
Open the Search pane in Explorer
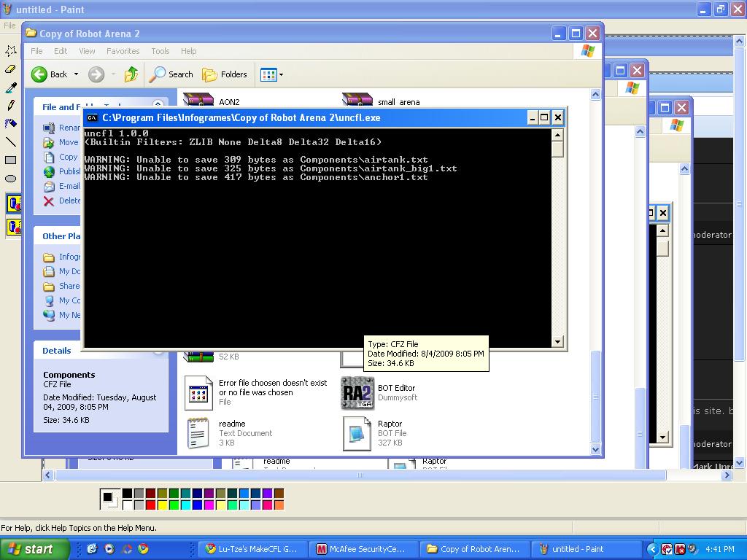(x=171, y=74)
